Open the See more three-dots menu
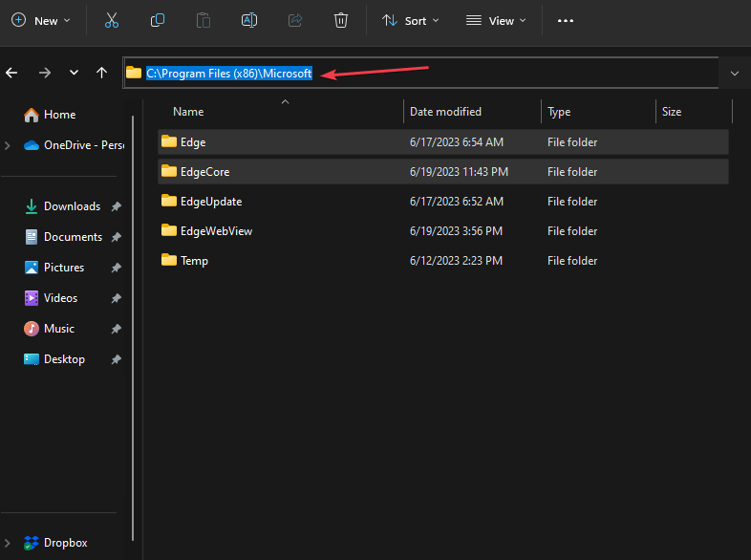This screenshot has height=560, width=751. point(566,21)
